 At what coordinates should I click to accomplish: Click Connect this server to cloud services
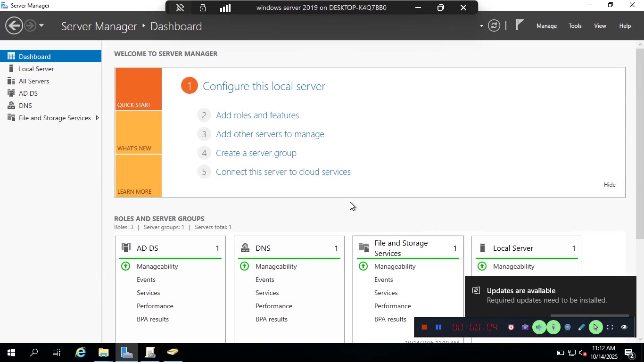(x=283, y=172)
